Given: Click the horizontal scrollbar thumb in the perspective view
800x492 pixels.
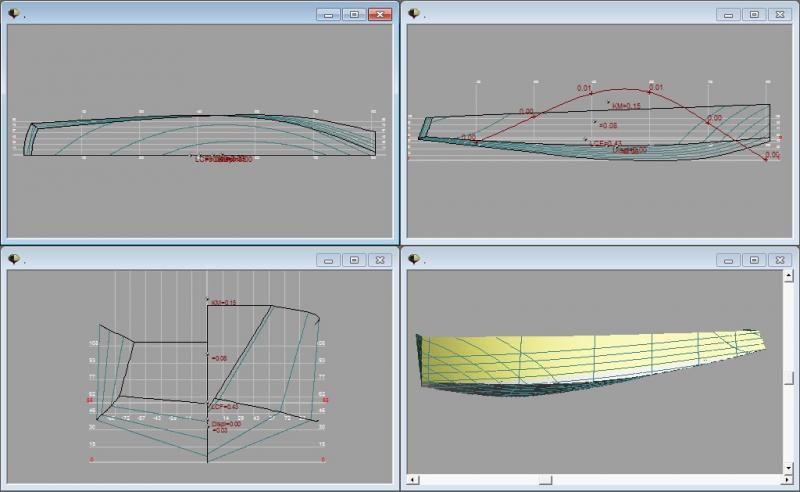Looking at the screenshot, I should [x=545, y=479].
